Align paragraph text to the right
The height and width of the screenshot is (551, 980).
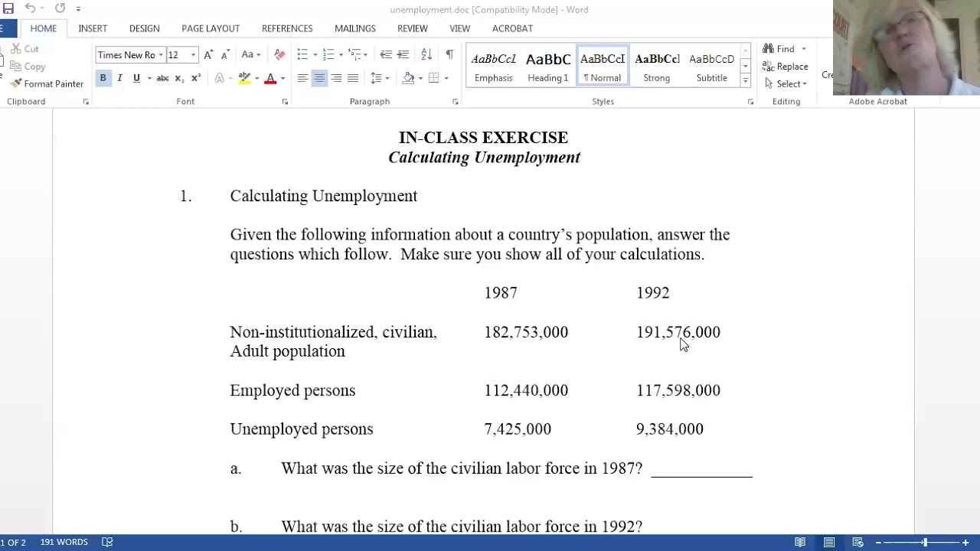tap(336, 78)
